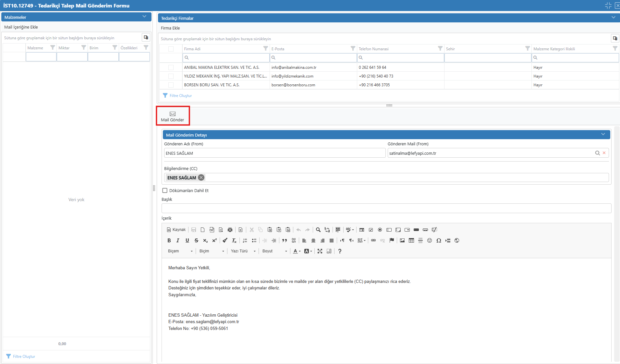Viewport: 620px width, 364px height.
Task: Click Filtre Oluştur link under firms grid
Action: pos(180,96)
